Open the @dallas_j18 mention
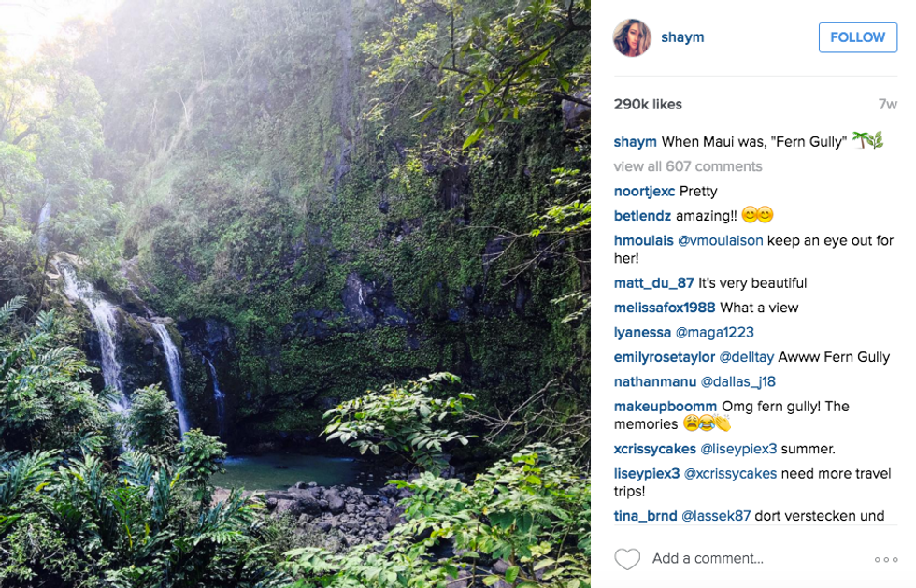 point(738,381)
